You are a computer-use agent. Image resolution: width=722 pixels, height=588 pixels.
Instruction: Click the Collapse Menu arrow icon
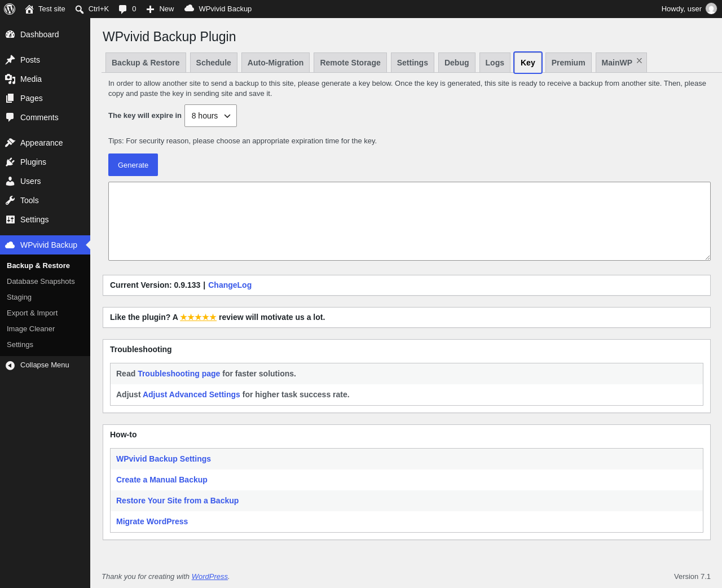10,366
